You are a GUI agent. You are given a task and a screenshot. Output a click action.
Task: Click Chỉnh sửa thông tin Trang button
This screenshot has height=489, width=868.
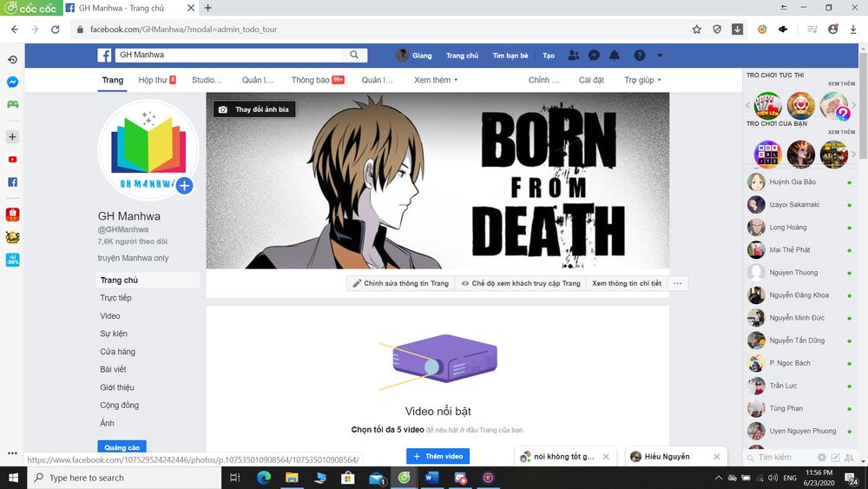pyautogui.click(x=400, y=283)
